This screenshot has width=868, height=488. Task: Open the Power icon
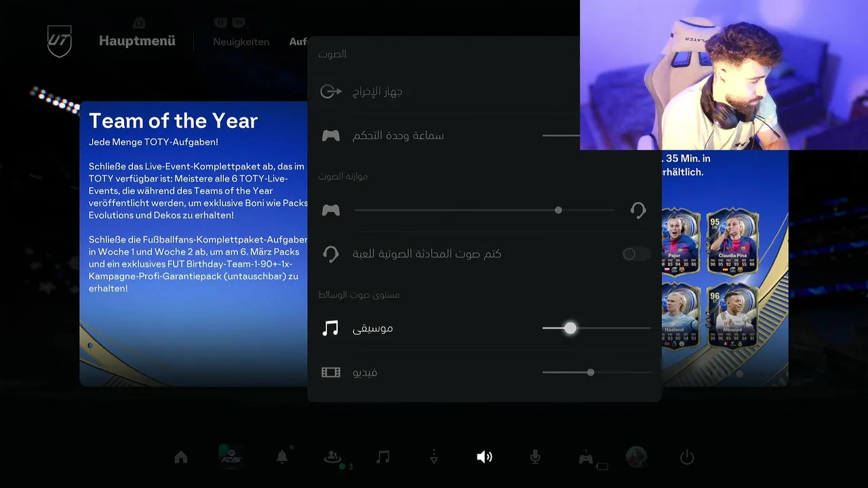pyautogui.click(x=687, y=457)
